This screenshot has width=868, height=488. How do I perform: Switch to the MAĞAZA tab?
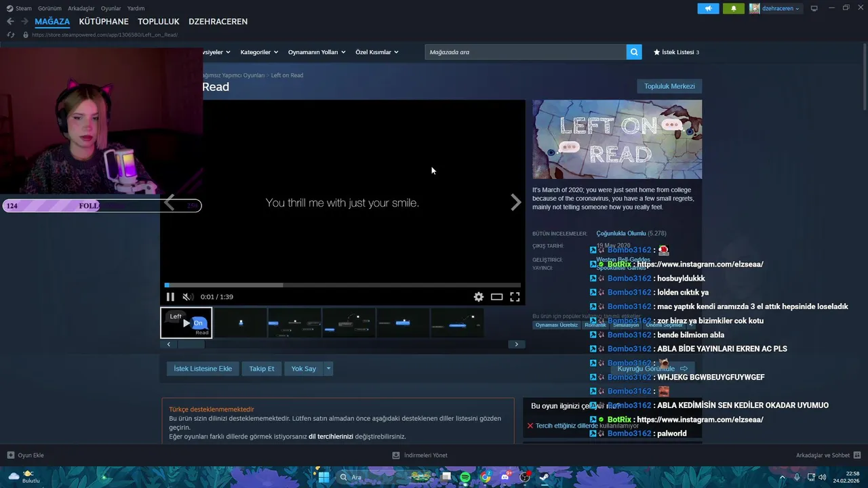(x=52, y=22)
